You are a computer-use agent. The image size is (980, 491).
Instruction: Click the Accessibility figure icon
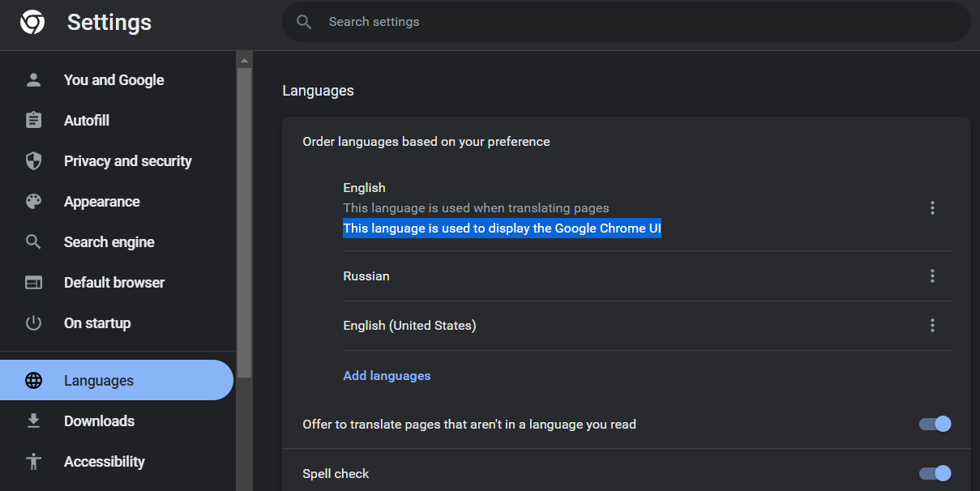pyautogui.click(x=33, y=462)
